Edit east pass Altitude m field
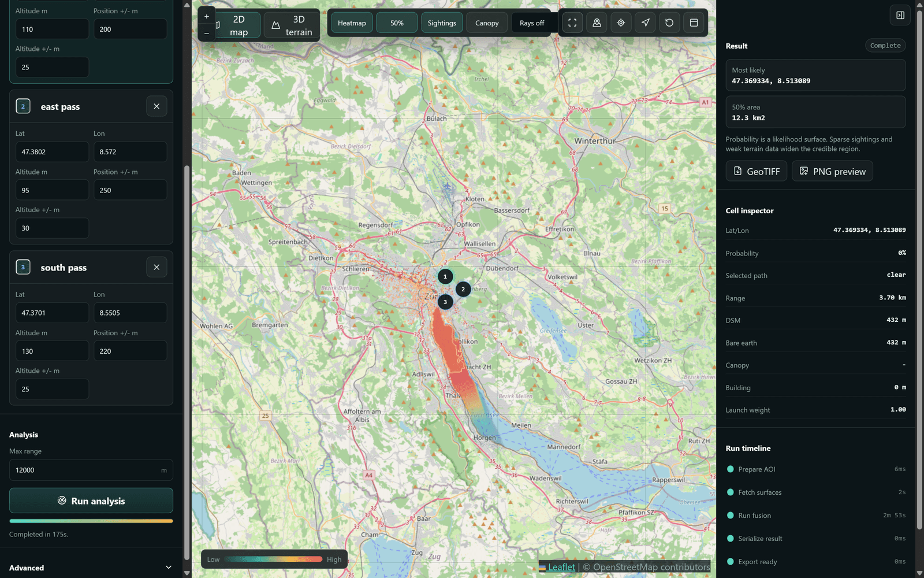 [52, 190]
